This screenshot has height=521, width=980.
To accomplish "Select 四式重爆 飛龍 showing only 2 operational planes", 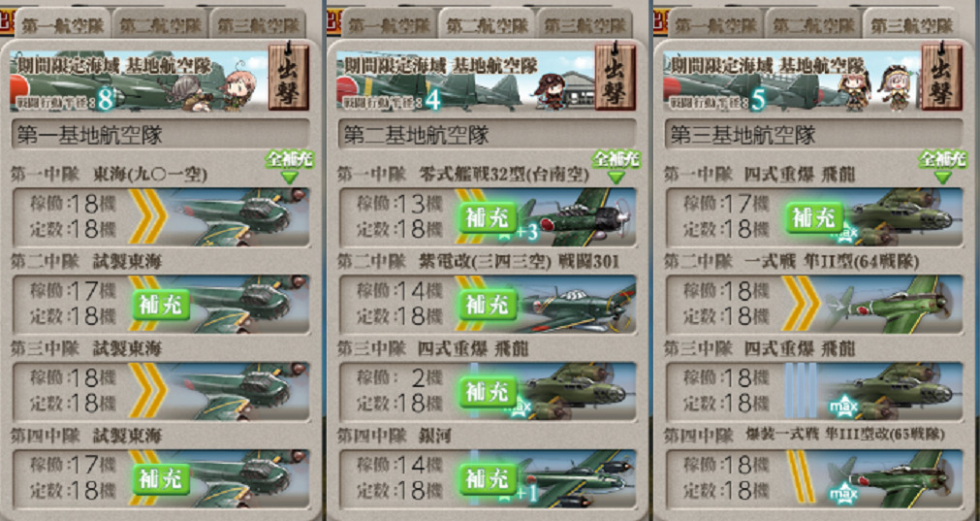I will tap(488, 392).
